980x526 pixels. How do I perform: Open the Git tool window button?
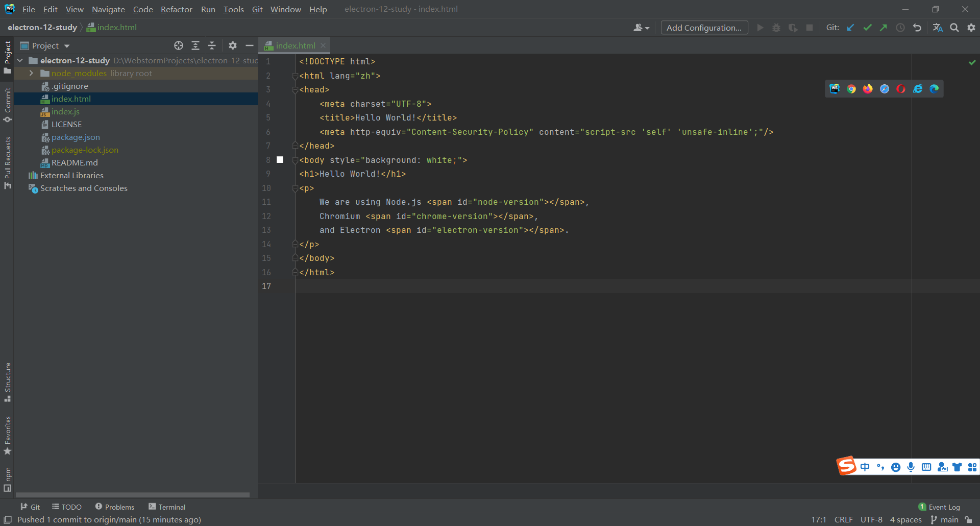pos(30,507)
